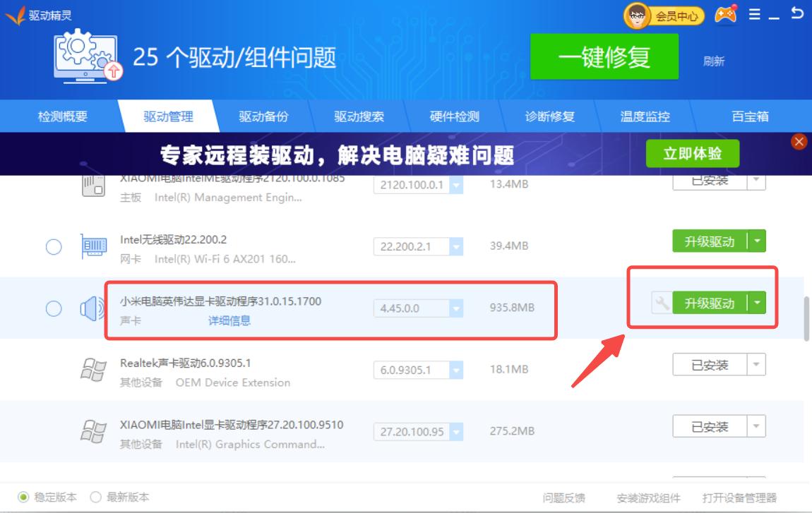This screenshot has height=513, width=812.
Task: Click the speaker icon on 声卡 row
Action: (90, 307)
